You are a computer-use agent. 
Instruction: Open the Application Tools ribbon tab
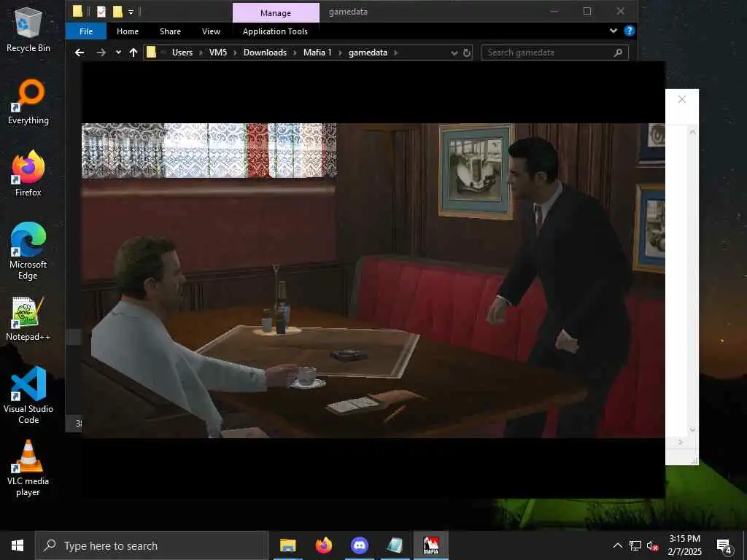(275, 31)
